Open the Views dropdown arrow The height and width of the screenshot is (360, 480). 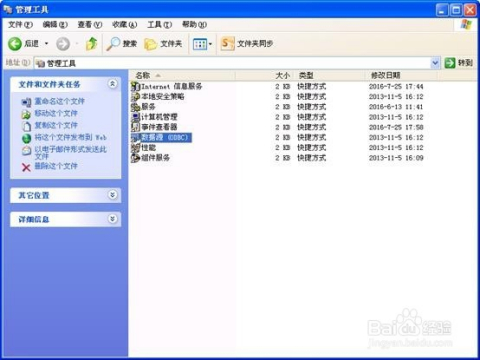[210, 44]
